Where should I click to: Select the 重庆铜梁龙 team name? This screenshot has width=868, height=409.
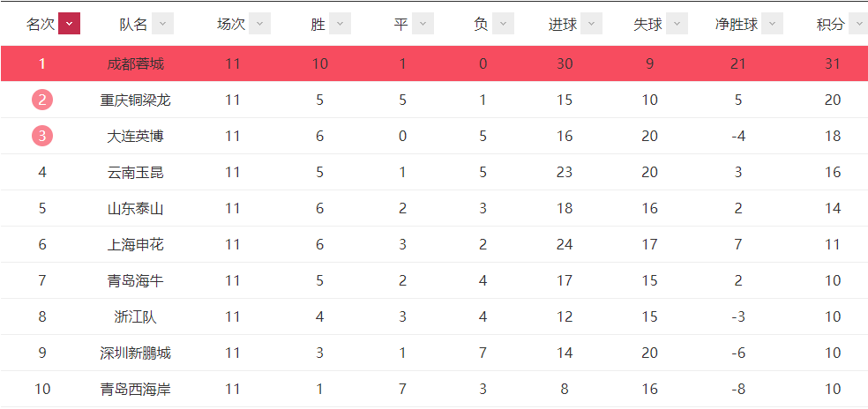point(136,100)
